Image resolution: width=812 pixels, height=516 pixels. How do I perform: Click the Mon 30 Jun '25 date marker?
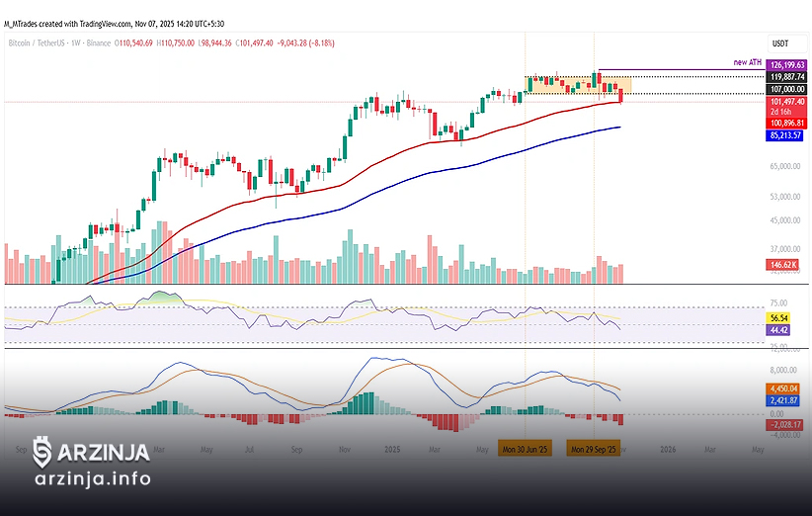pyautogui.click(x=525, y=449)
